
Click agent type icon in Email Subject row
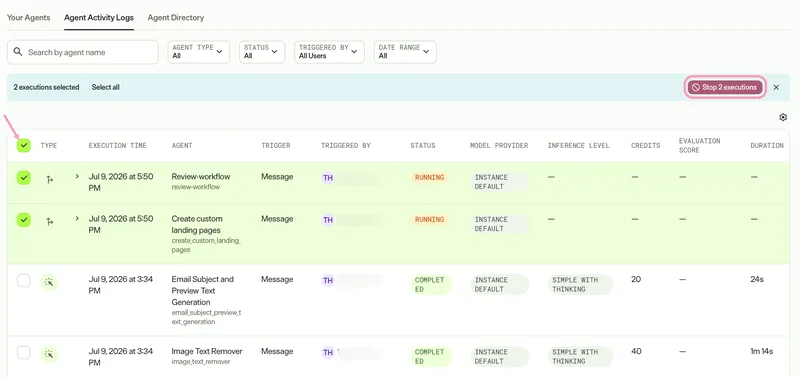coord(49,282)
